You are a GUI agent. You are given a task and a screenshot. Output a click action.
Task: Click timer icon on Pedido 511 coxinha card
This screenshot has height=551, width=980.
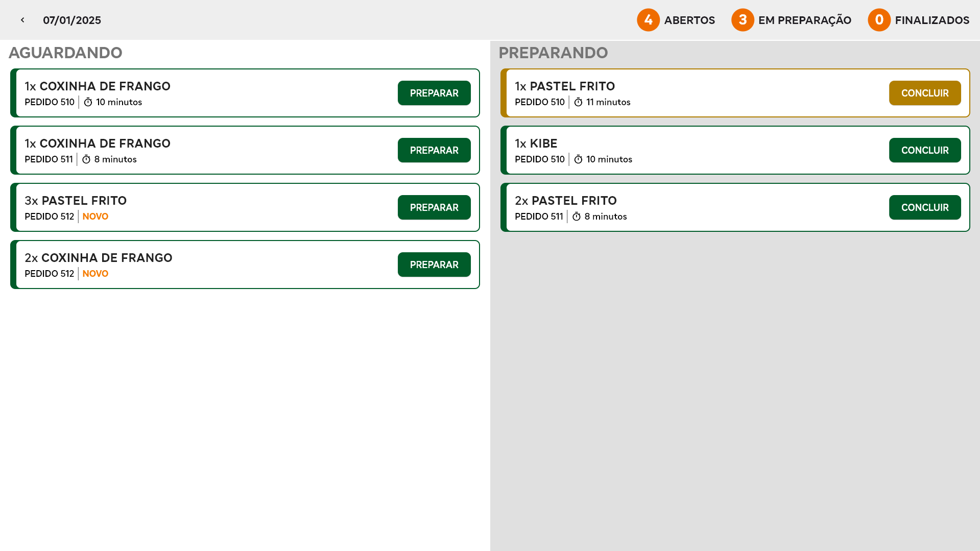(x=86, y=159)
